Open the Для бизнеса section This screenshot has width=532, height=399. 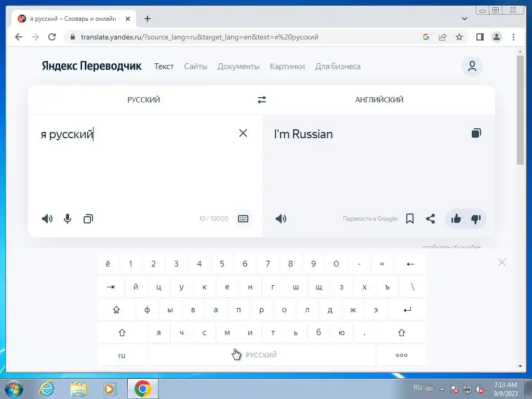[x=338, y=66]
